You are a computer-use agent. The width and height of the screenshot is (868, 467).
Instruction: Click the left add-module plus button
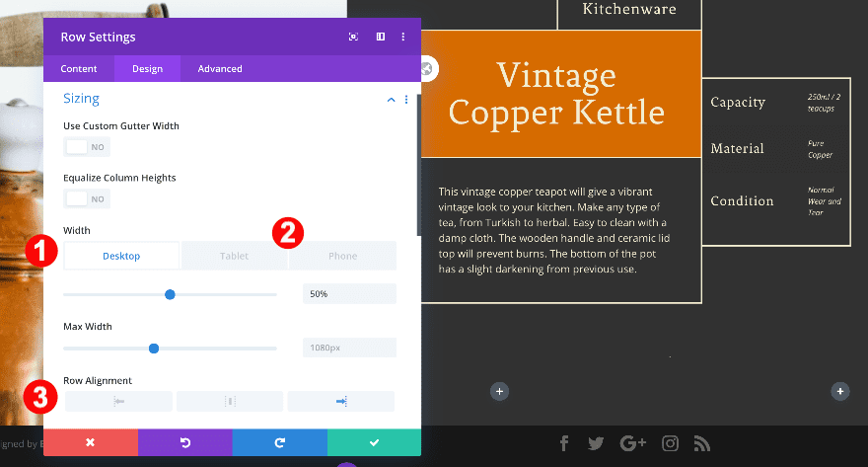tap(499, 392)
